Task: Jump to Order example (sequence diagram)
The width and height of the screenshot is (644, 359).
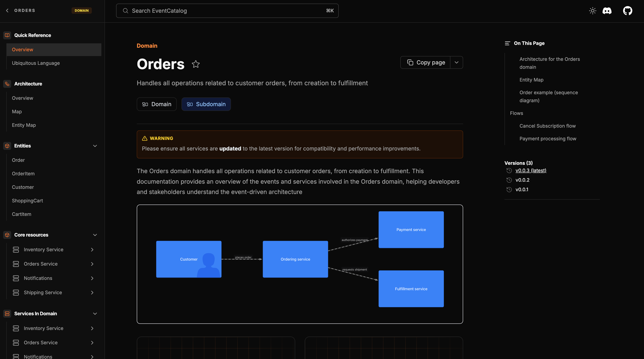Action: 549,96
